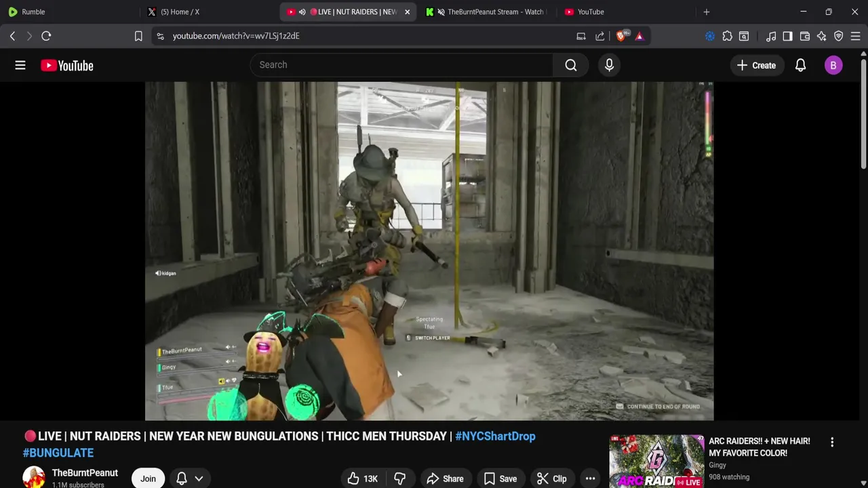Bookmark this page
The height and width of the screenshot is (488, 868).
(x=138, y=36)
